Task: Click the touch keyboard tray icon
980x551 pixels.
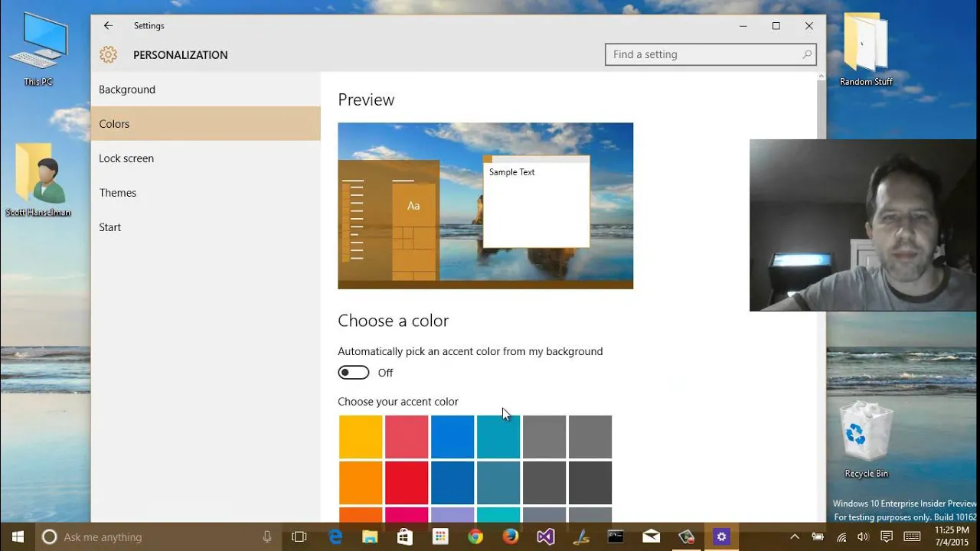Action: click(912, 537)
